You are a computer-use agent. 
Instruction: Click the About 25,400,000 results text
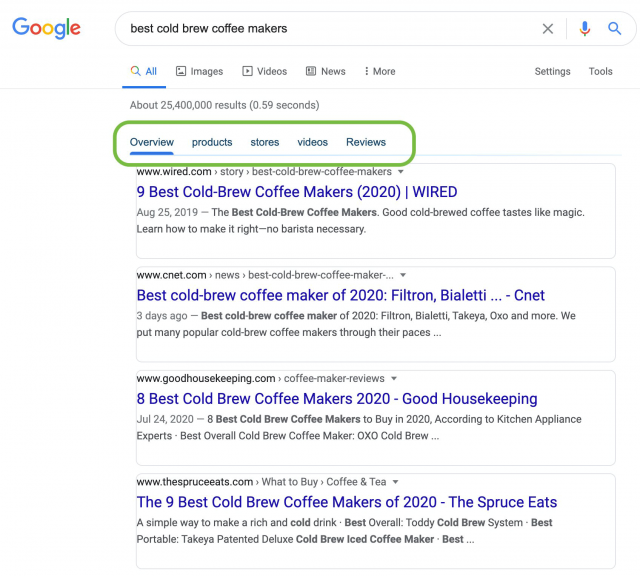224,105
